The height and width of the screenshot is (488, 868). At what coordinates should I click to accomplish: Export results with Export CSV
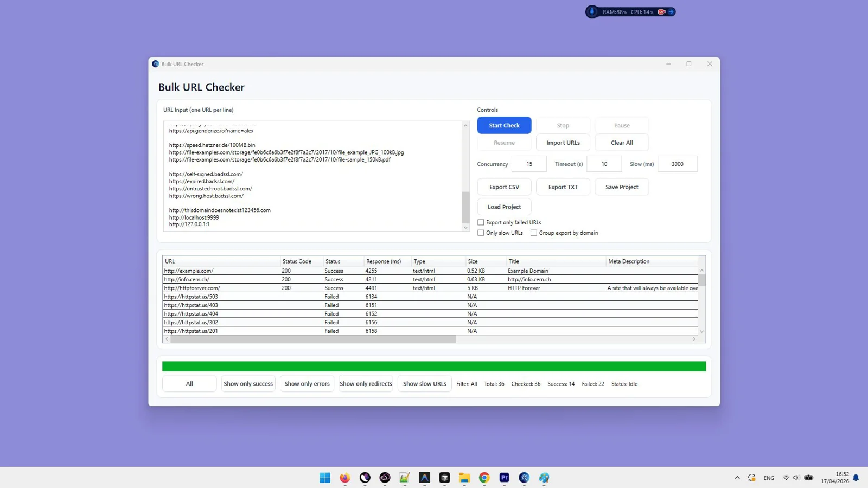point(504,187)
